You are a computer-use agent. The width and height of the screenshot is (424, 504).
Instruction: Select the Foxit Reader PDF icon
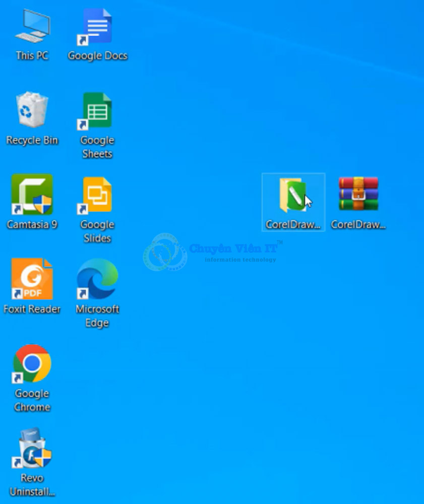pos(32,279)
